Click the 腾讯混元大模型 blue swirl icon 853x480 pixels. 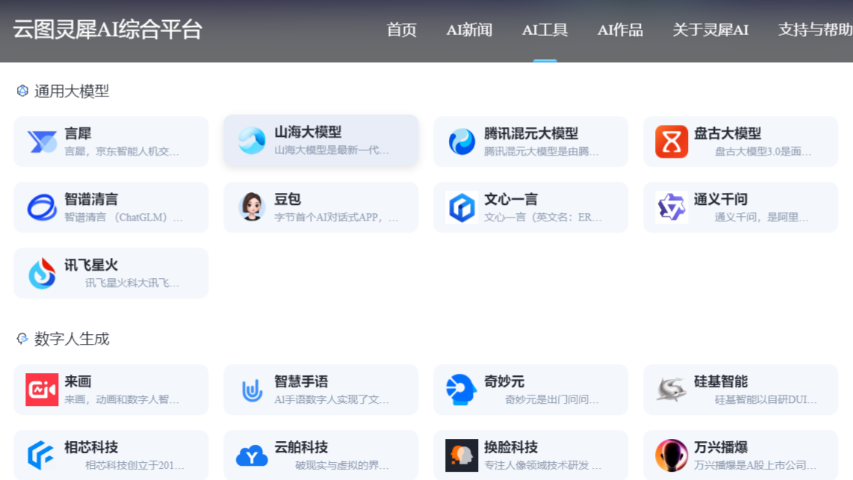462,141
